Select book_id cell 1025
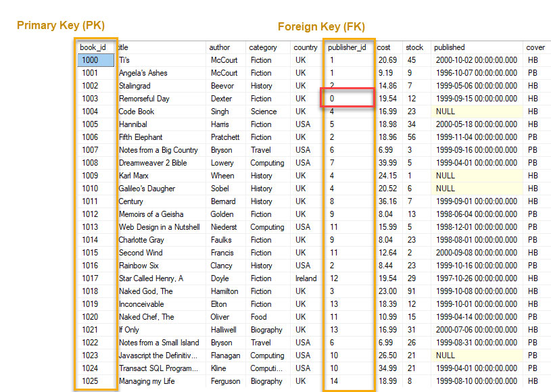 tap(91, 381)
